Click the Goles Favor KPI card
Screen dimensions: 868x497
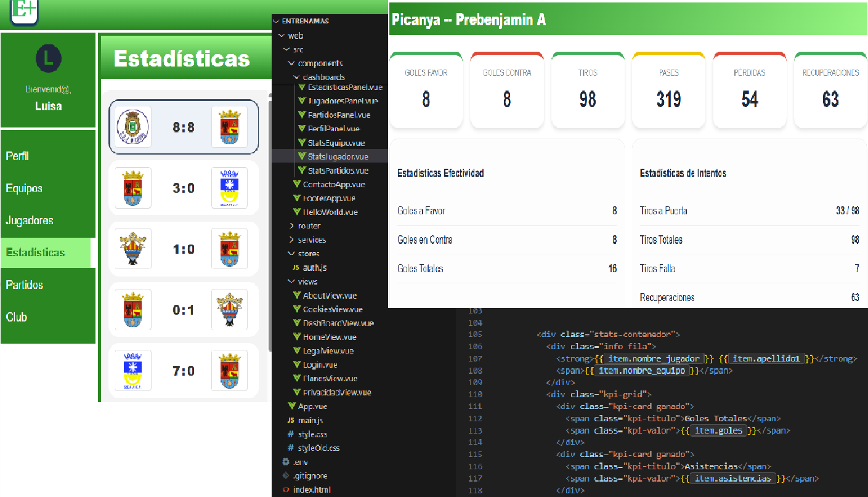click(x=426, y=91)
